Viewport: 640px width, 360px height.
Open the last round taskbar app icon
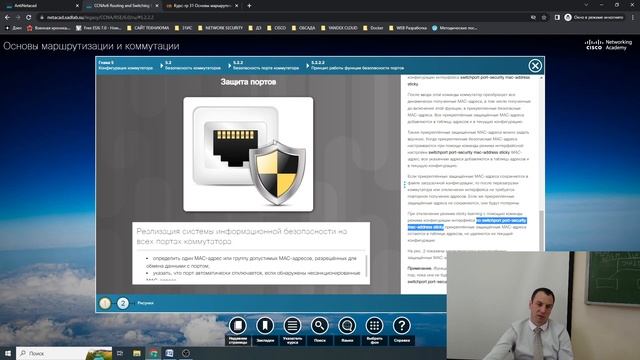click(186, 353)
